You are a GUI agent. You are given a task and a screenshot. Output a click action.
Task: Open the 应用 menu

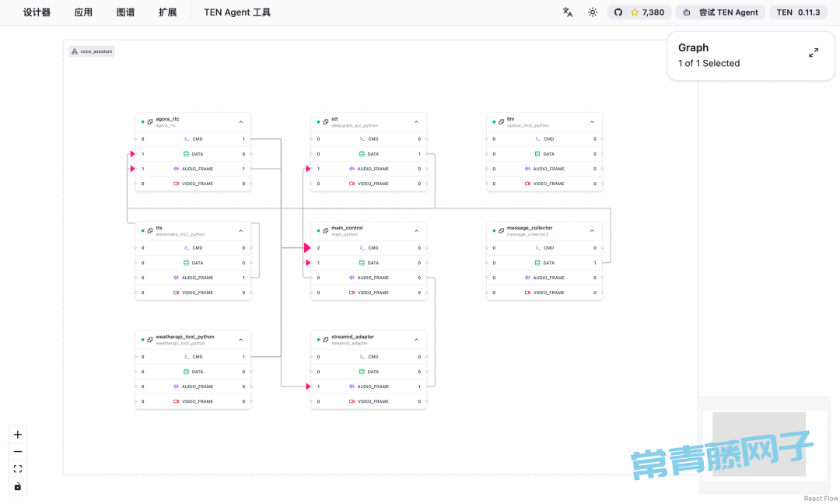(83, 12)
